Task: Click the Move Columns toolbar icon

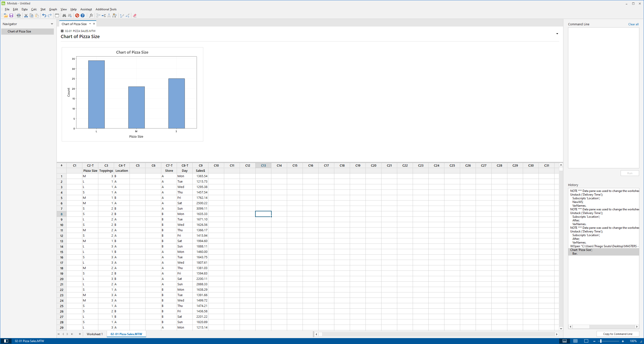Action: (x=115, y=15)
